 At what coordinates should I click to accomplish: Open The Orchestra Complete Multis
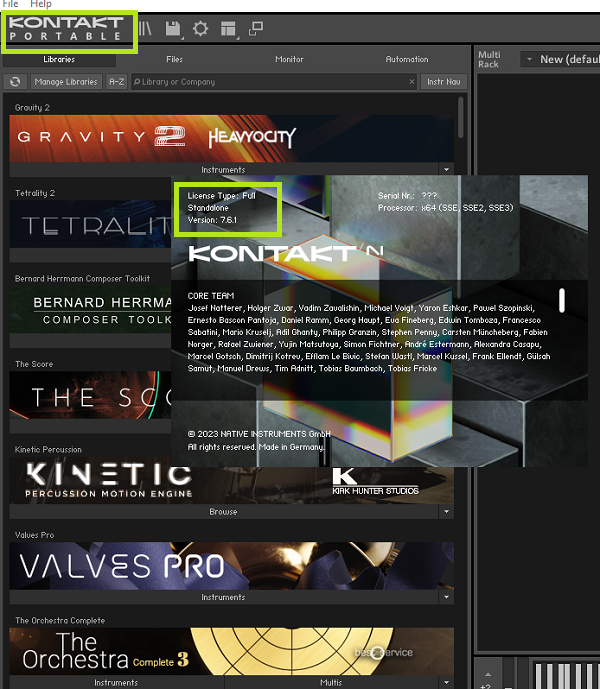point(331,682)
